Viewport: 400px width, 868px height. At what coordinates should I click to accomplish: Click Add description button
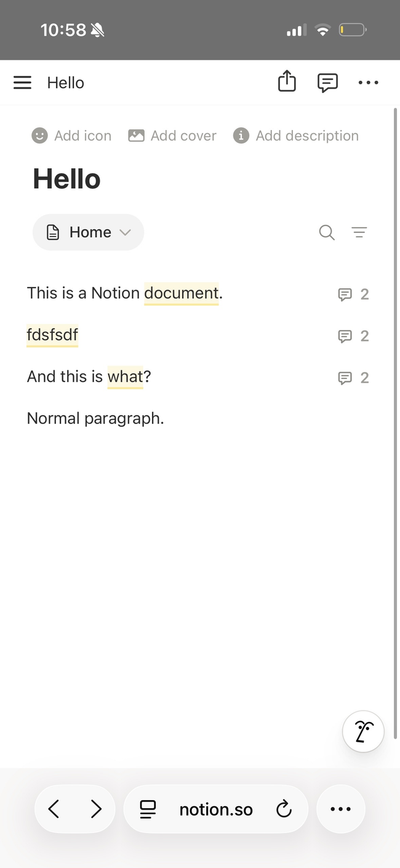click(296, 136)
